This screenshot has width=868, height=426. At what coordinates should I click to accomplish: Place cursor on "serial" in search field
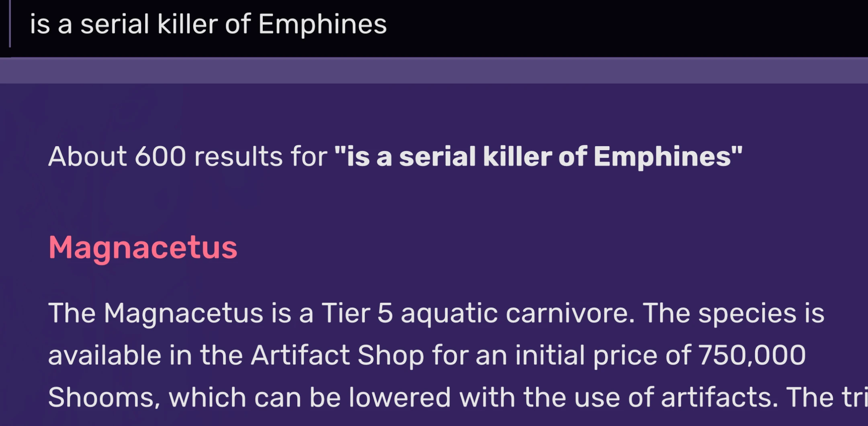click(115, 24)
